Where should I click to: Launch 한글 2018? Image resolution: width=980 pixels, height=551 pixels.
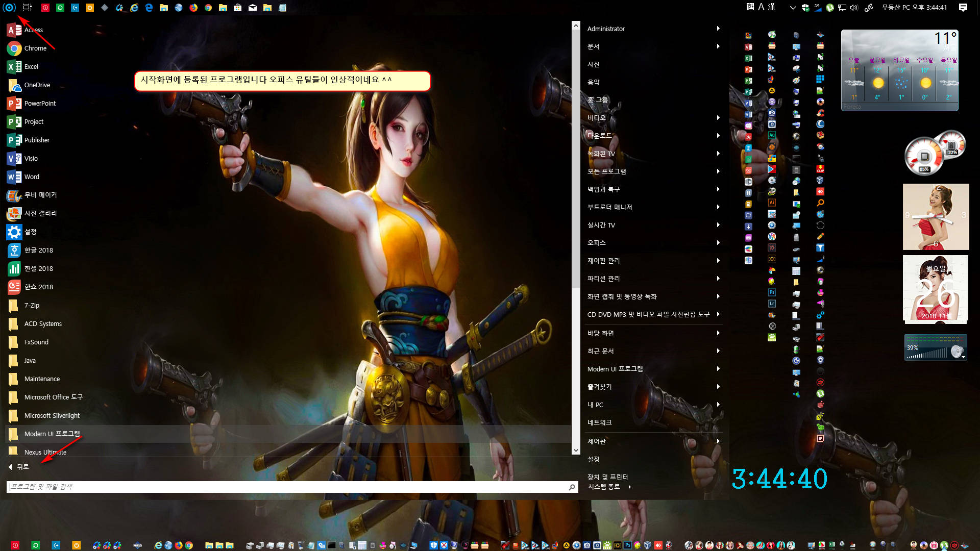coord(31,251)
